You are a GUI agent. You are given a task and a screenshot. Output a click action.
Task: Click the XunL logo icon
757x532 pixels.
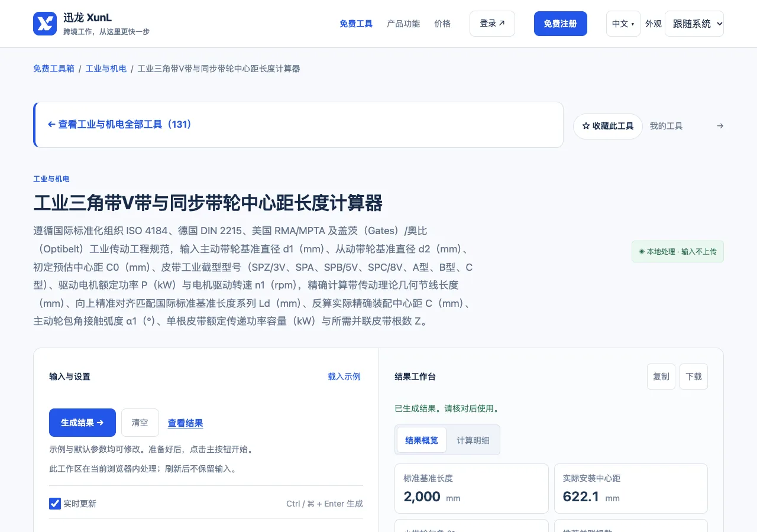tap(45, 24)
